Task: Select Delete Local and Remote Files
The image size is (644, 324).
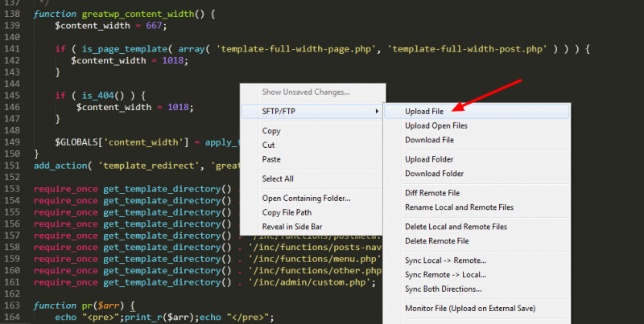Action: click(x=456, y=227)
